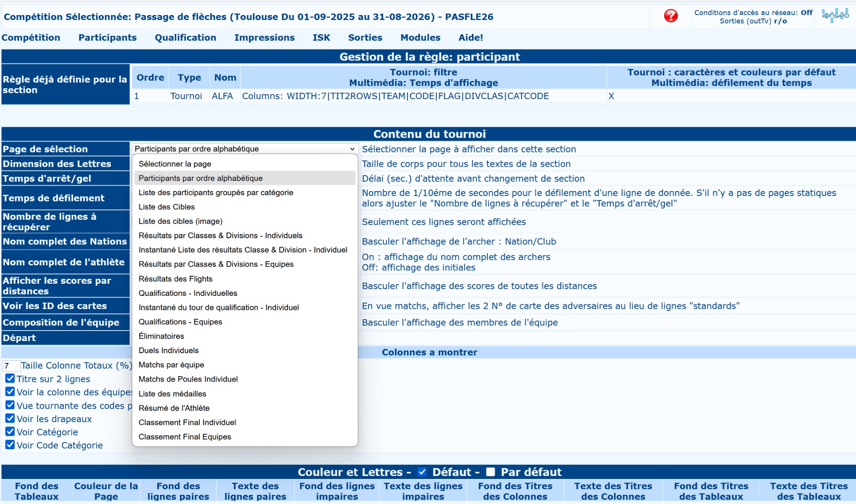856x504 pixels.
Task: Uncheck the Défaut color checkbox
Action: (422, 472)
